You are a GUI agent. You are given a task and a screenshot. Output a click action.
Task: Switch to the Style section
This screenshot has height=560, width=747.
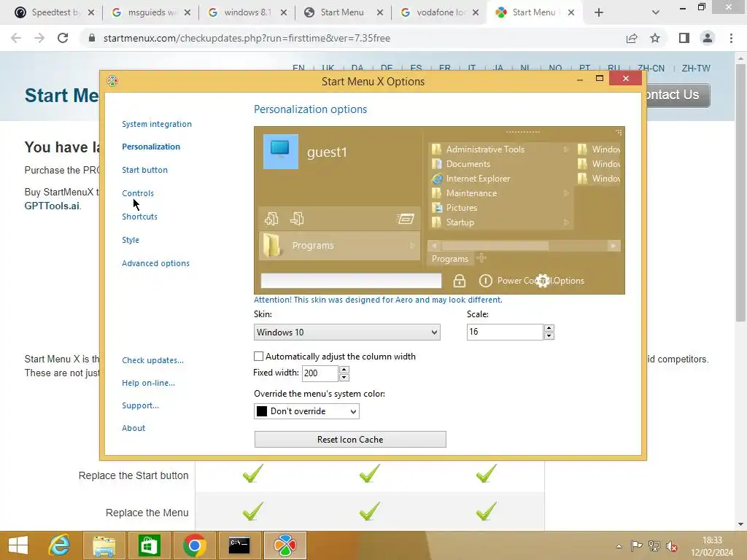(x=131, y=240)
